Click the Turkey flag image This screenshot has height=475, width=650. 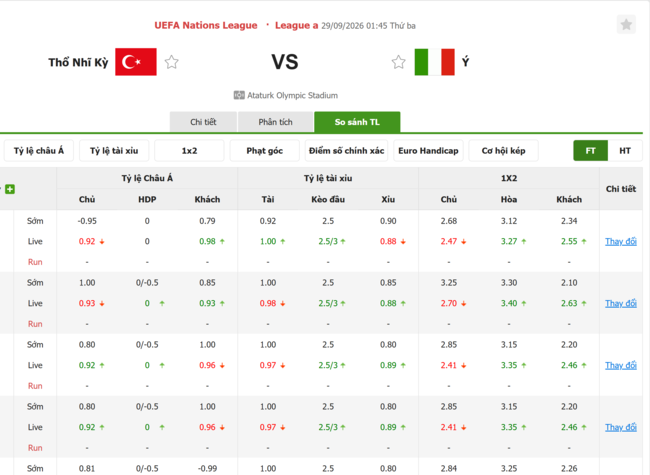pos(136,62)
